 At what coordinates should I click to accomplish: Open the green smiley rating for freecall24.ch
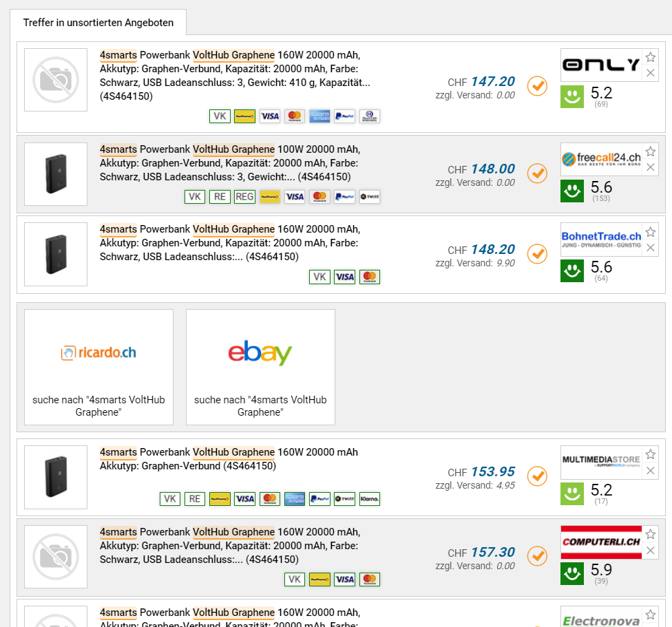point(572,191)
